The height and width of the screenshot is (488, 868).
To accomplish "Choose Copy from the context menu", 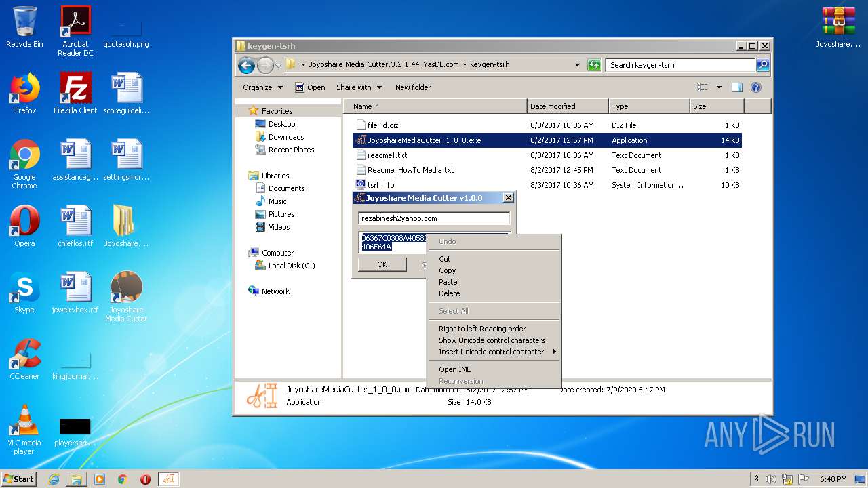I will (x=494, y=270).
